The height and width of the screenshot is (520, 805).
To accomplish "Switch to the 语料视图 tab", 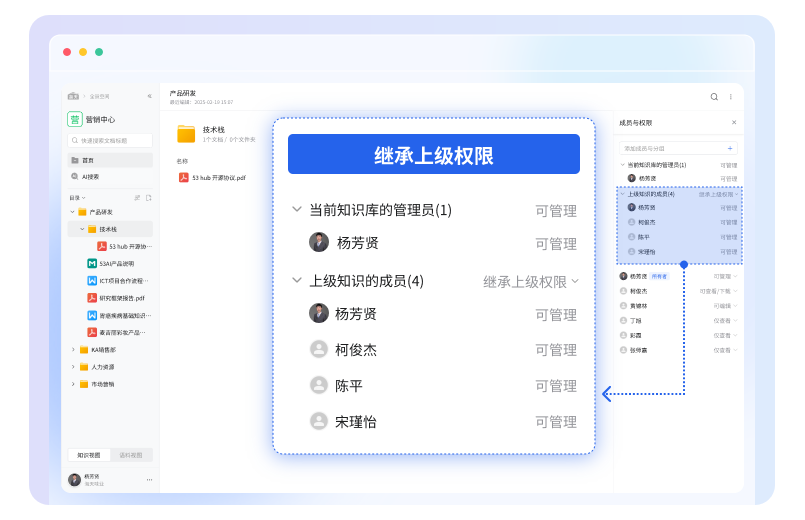I will pyautogui.click(x=131, y=455).
